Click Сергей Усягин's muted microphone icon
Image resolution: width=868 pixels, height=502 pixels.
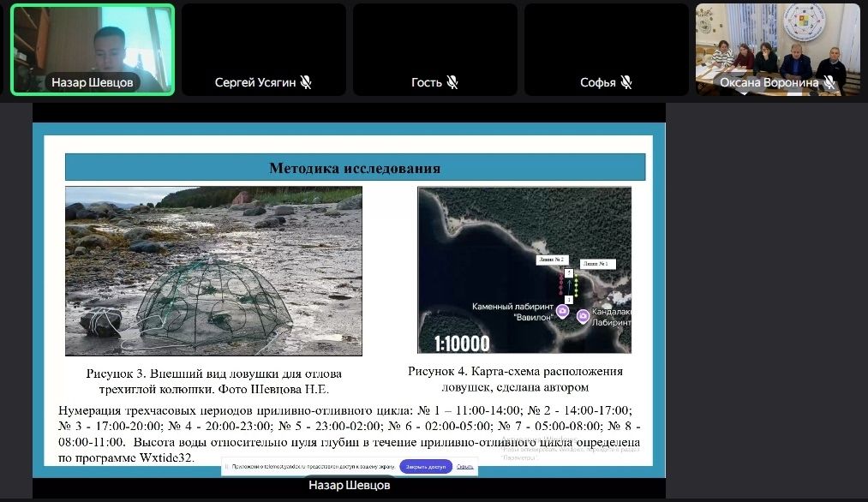306,83
